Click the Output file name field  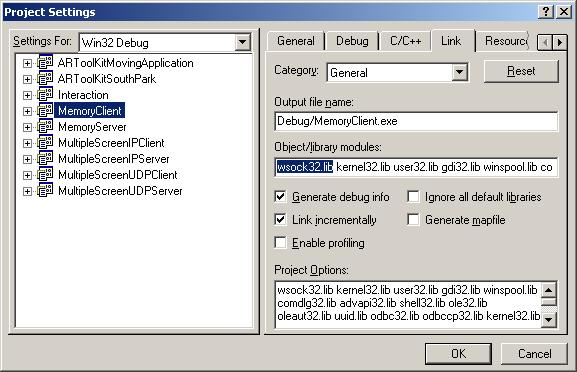(416, 121)
